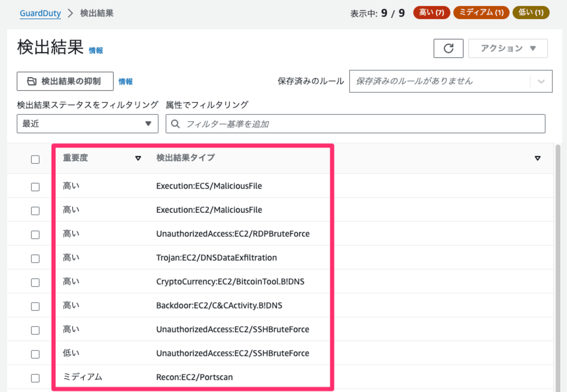Click the search magnifier icon in filter field
This screenshot has height=392, width=567.
click(175, 124)
